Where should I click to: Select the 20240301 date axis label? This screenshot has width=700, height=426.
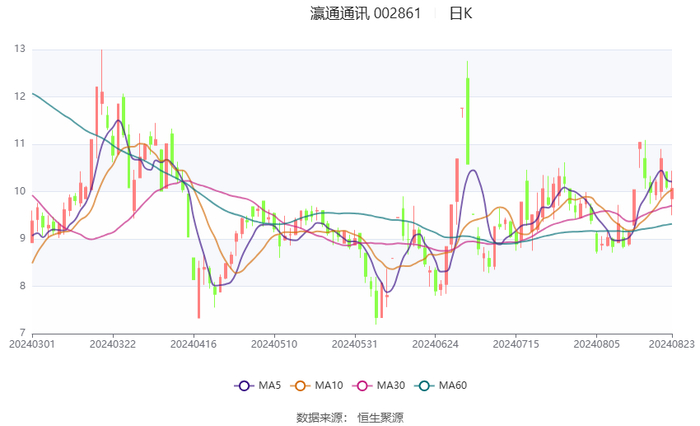point(32,344)
